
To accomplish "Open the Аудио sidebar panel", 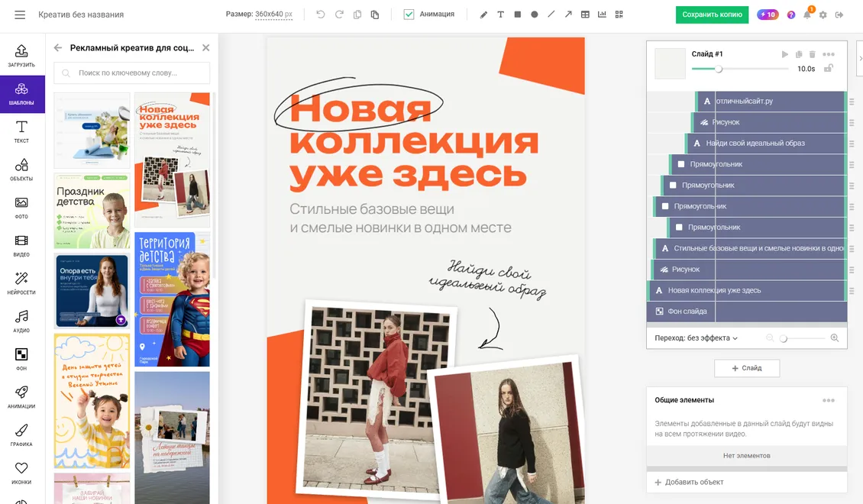I will tap(21, 321).
